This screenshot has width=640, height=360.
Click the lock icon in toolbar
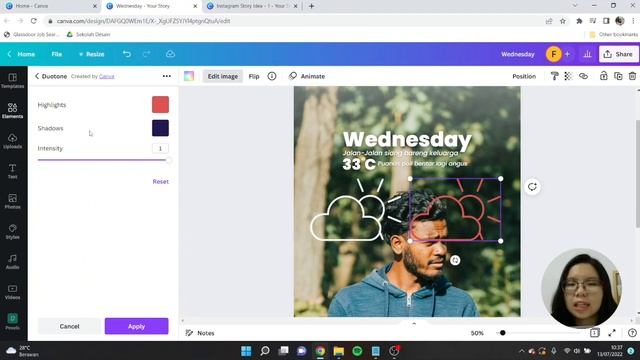(604, 76)
